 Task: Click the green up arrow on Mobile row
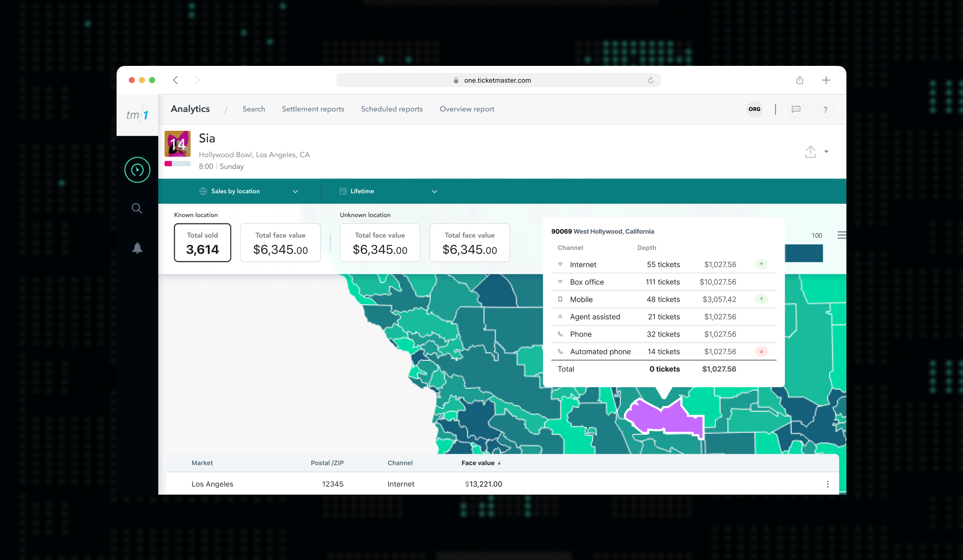pos(761,299)
